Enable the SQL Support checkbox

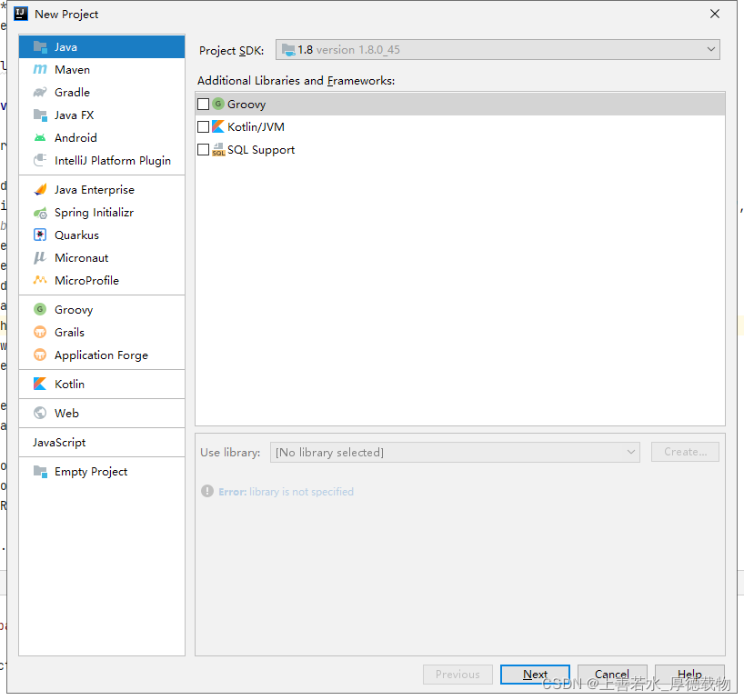tap(203, 149)
